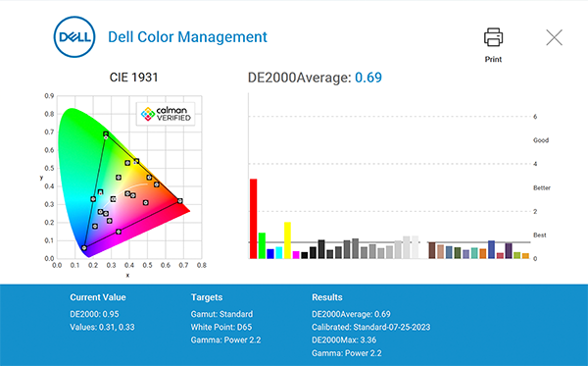This screenshot has height=366, width=588.
Task: Select the lavender bar in second group
Action: [466, 254]
